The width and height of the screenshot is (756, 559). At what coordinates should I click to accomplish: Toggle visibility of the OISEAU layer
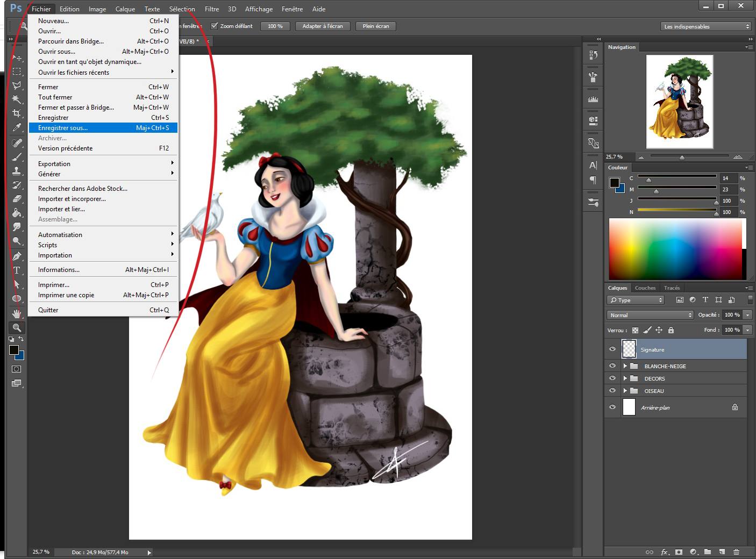tap(612, 391)
